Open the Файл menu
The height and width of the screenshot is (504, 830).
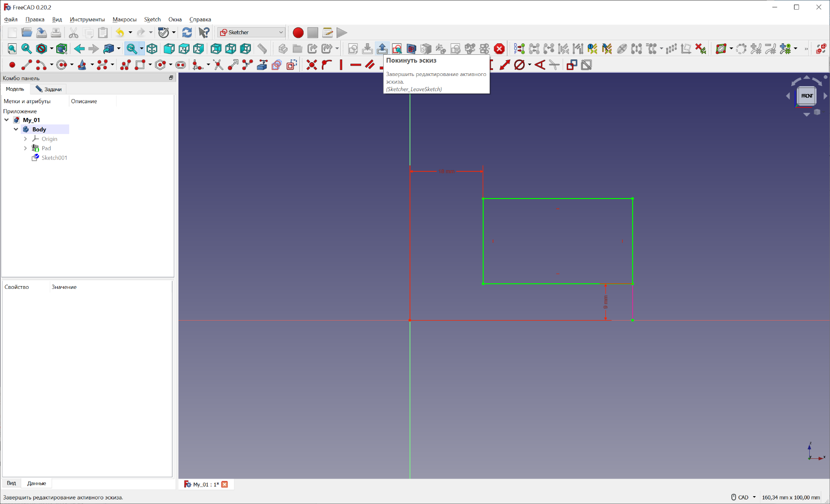tap(11, 19)
